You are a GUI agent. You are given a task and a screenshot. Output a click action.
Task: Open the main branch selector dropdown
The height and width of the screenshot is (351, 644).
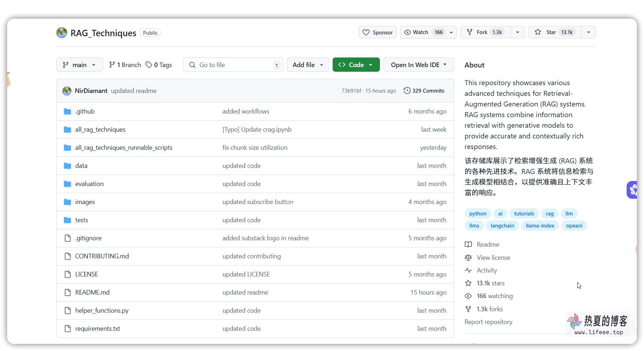[80, 65]
